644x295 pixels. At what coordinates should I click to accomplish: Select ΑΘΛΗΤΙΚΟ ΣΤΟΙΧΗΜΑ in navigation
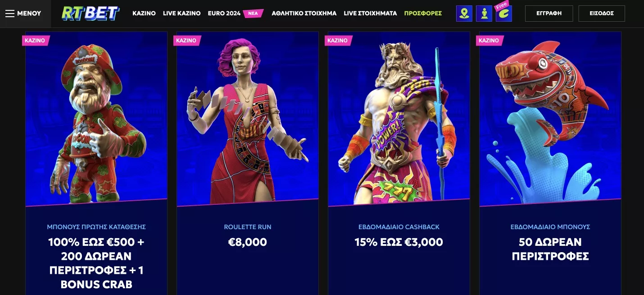304,14
